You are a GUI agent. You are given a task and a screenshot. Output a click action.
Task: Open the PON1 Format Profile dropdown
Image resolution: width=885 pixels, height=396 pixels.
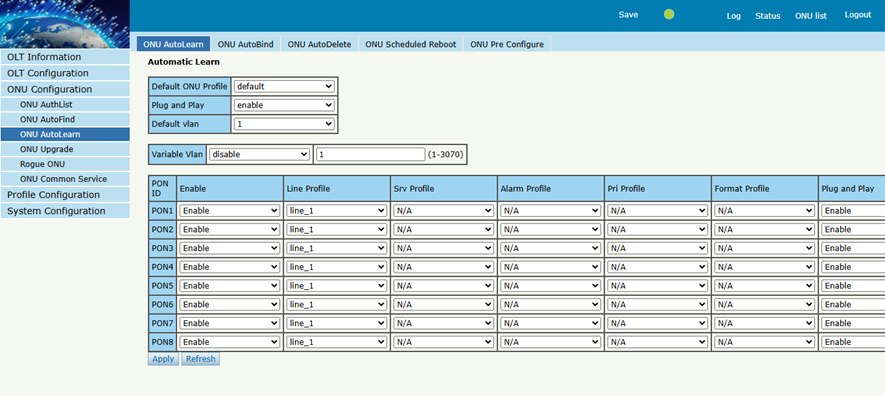[764, 210]
